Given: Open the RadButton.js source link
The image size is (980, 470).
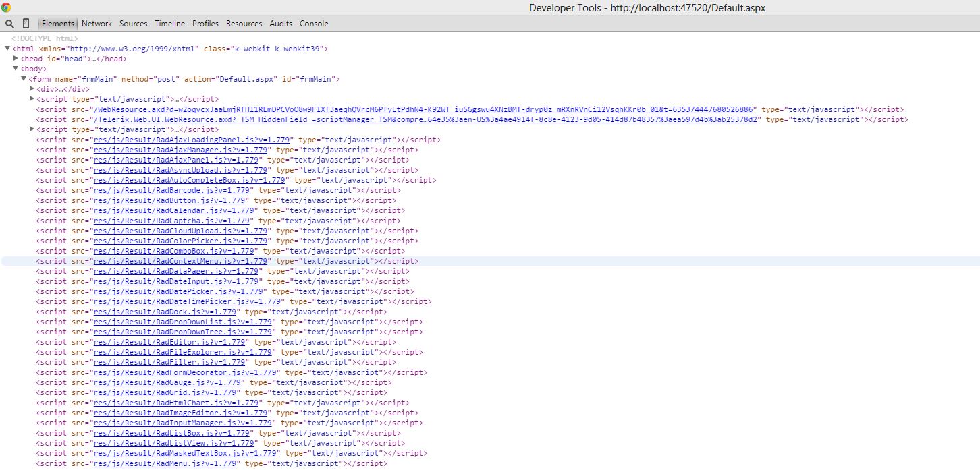Looking at the screenshot, I should coord(170,200).
